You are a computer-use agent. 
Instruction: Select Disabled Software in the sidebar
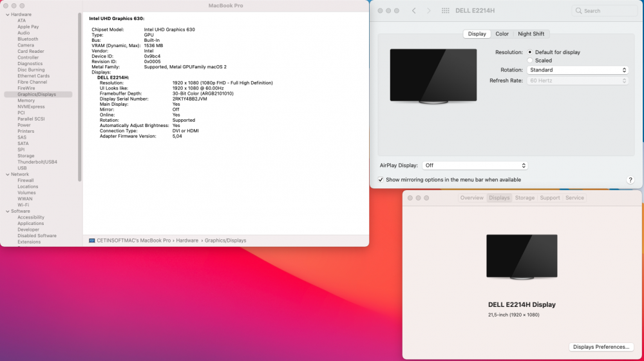(37, 236)
